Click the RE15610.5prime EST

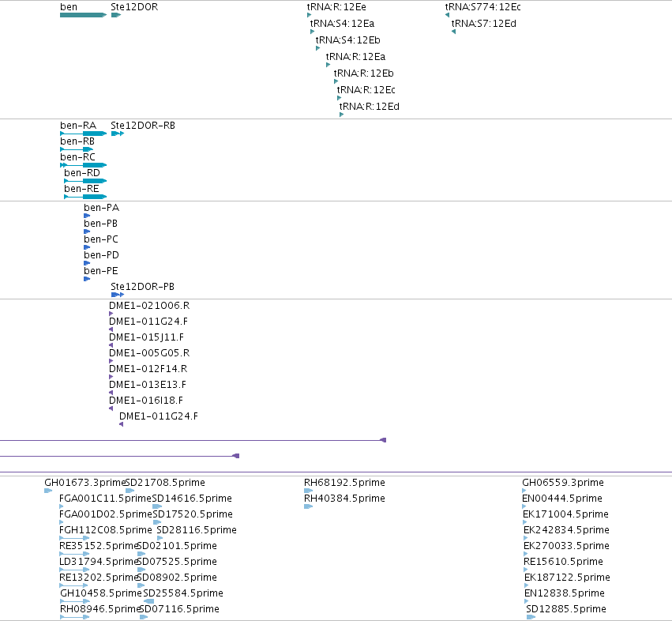point(526,570)
